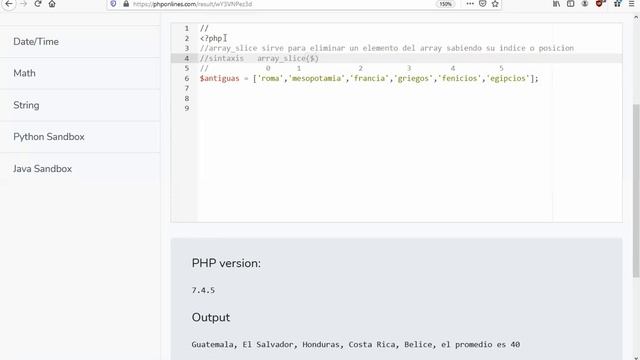Click the Pocket save icon
640x360 pixels.
482,4
